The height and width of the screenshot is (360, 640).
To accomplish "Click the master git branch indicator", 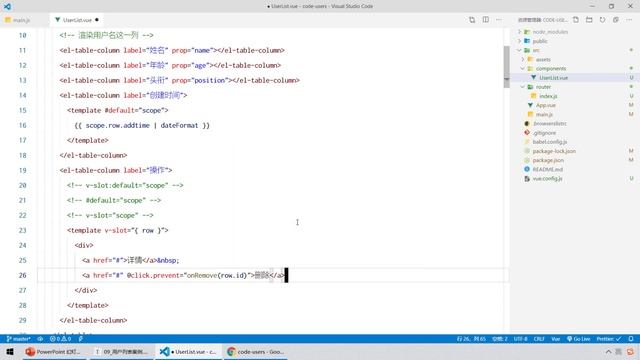I will (x=18, y=339).
